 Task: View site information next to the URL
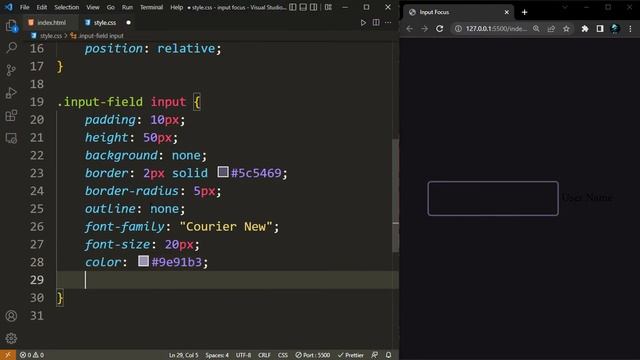pos(458,29)
